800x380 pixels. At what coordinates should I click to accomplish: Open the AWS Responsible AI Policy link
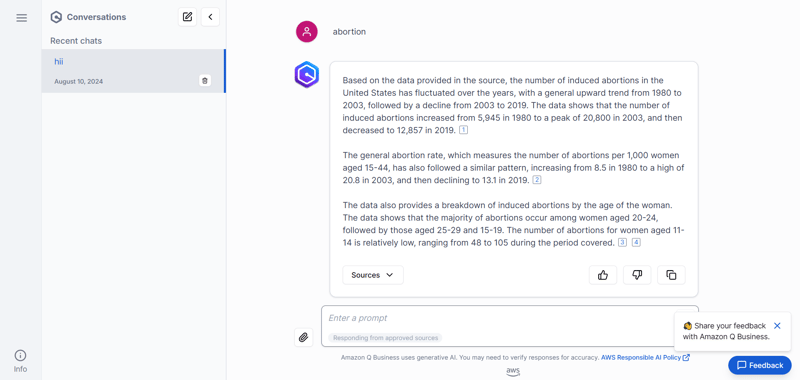(645, 358)
